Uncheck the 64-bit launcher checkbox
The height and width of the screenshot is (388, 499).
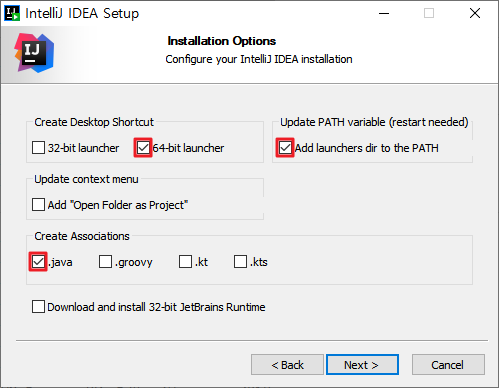click(143, 147)
